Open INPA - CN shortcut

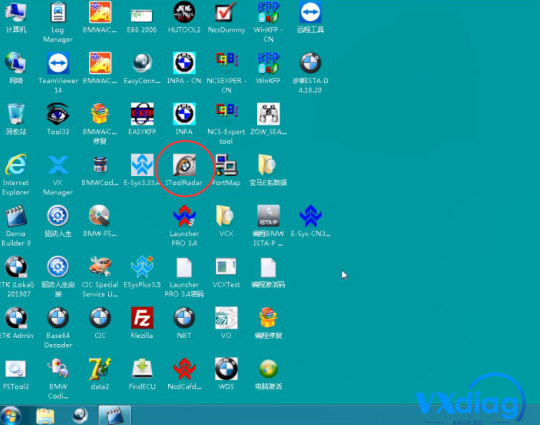tap(184, 63)
